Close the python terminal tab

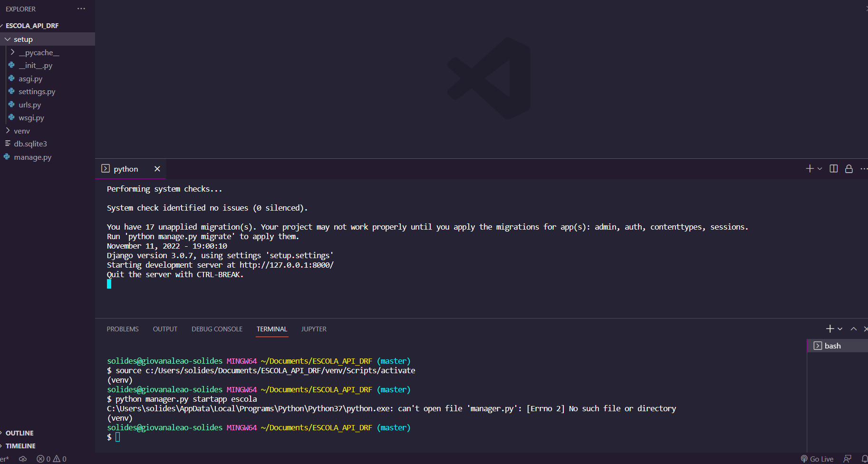point(157,169)
